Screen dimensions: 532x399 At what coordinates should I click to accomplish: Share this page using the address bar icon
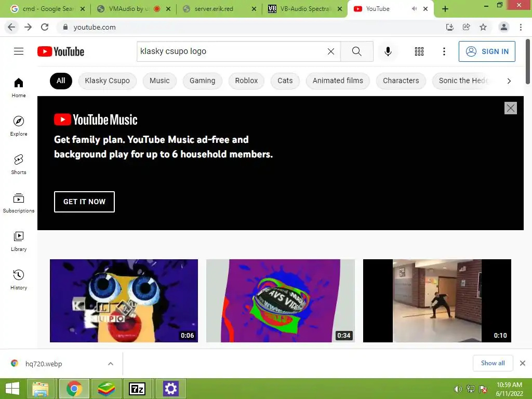pyautogui.click(x=467, y=27)
